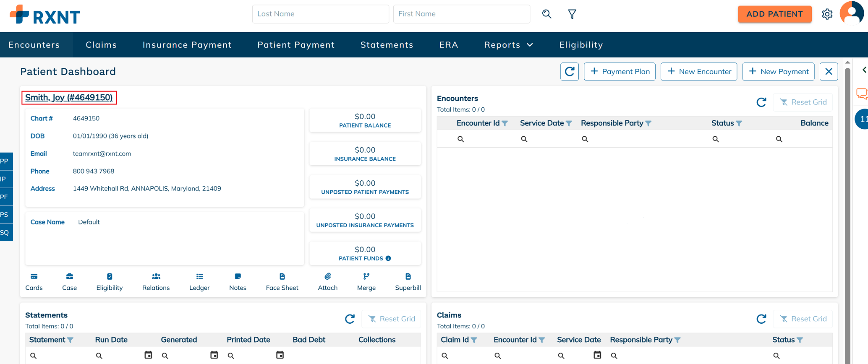Click the search magnifier icon in header
868x364 pixels.
[x=546, y=14]
